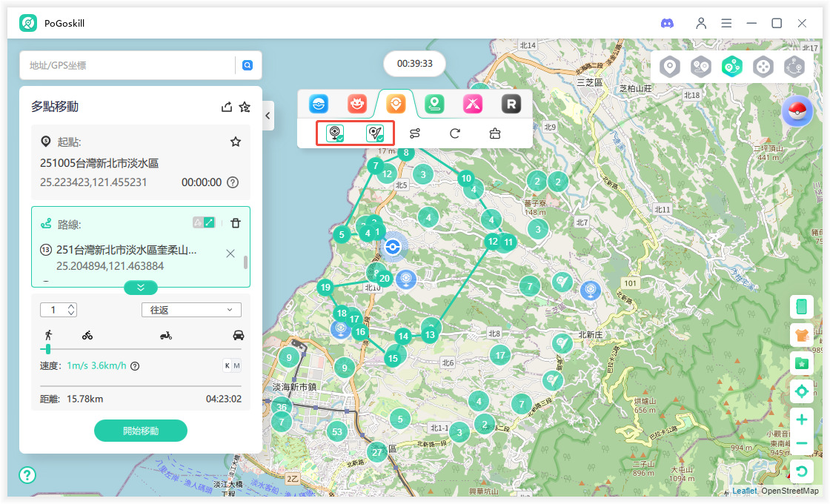
Task: Open the help icon next to 00:00:00
Action: (233, 182)
